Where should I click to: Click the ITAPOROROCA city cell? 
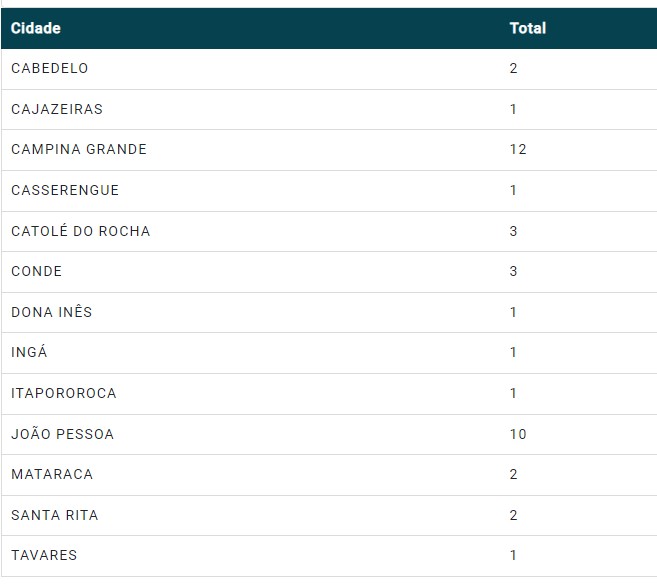point(64,393)
